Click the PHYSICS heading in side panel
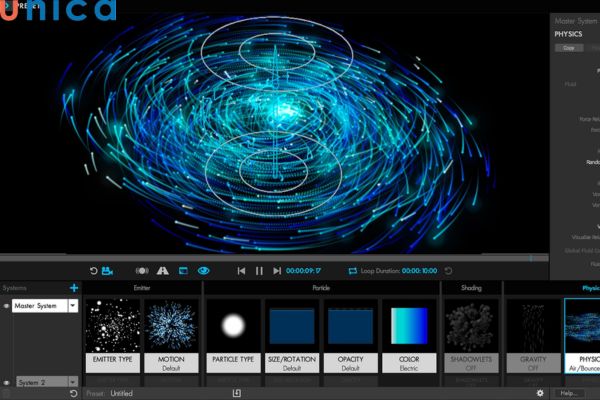 (x=568, y=34)
